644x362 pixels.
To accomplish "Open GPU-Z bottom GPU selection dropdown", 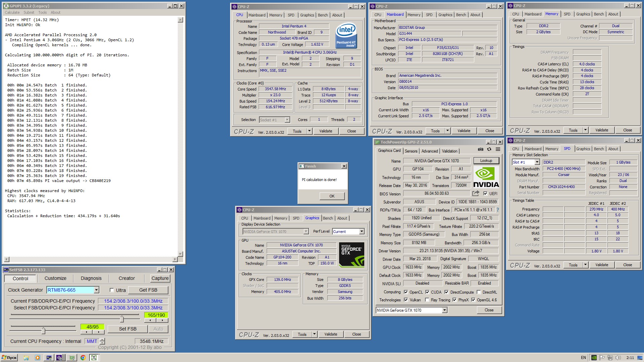I will click(444, 310).
